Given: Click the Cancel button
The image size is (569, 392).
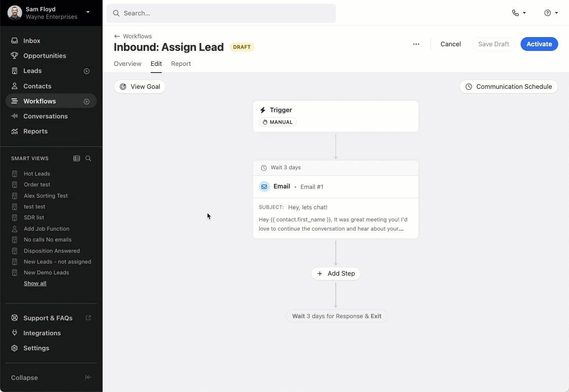Looking at the screenshot, I should point(451,44).
